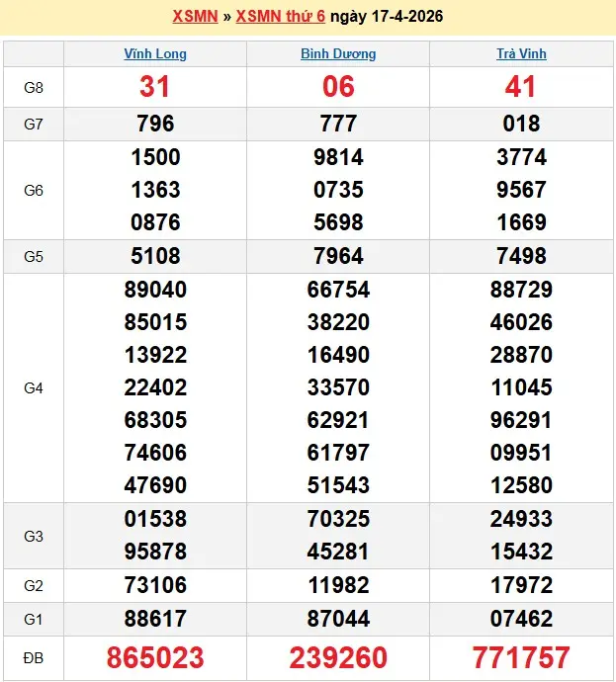Open the Bình Dương province link
The height and width of the screenshot is (682, 616).
338,54
